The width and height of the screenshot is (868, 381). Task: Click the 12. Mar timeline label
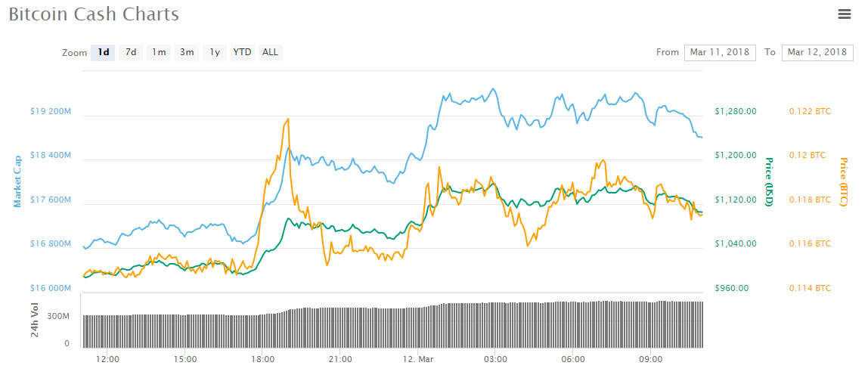[417, 359]
